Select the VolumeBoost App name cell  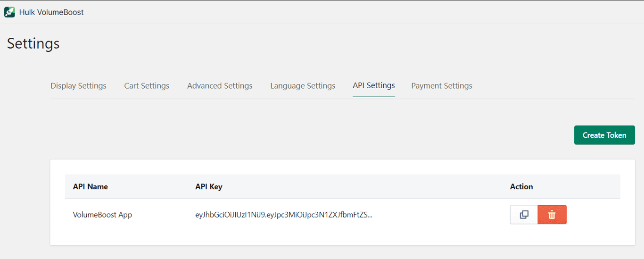point(102,215)
